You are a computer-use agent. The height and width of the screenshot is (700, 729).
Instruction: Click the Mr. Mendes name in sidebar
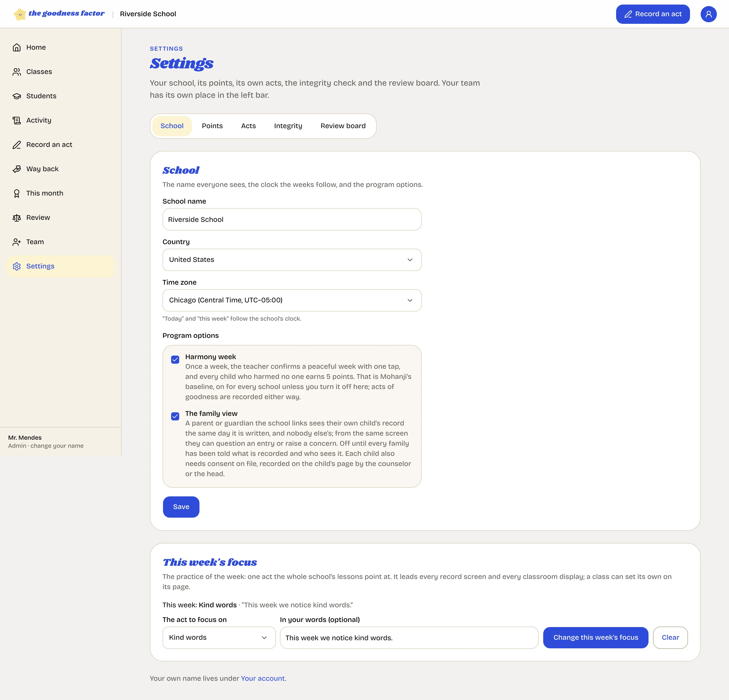(x=25, y=438)
